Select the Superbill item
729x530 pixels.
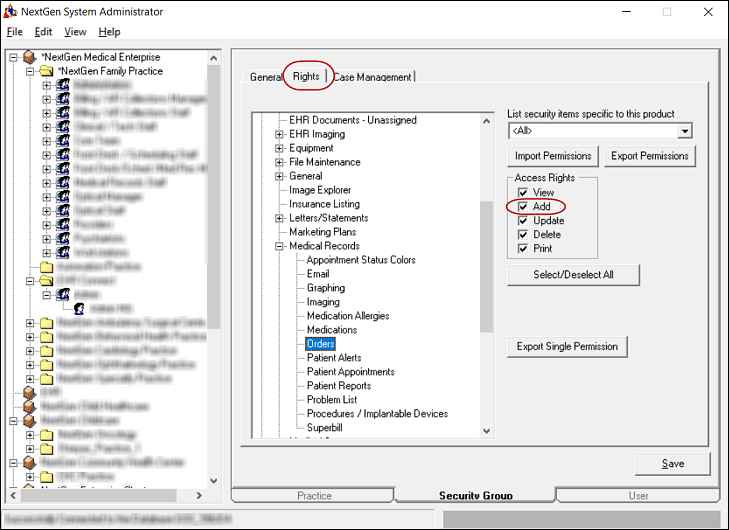click(325, 428)
